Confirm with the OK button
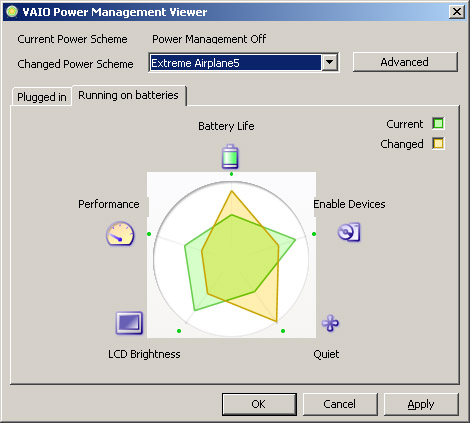This screenshot has width=470, height=423. point(259,404)
